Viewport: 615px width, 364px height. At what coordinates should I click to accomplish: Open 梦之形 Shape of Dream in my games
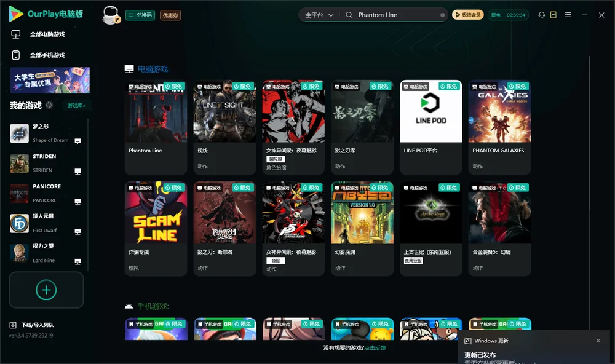point(46,133)
